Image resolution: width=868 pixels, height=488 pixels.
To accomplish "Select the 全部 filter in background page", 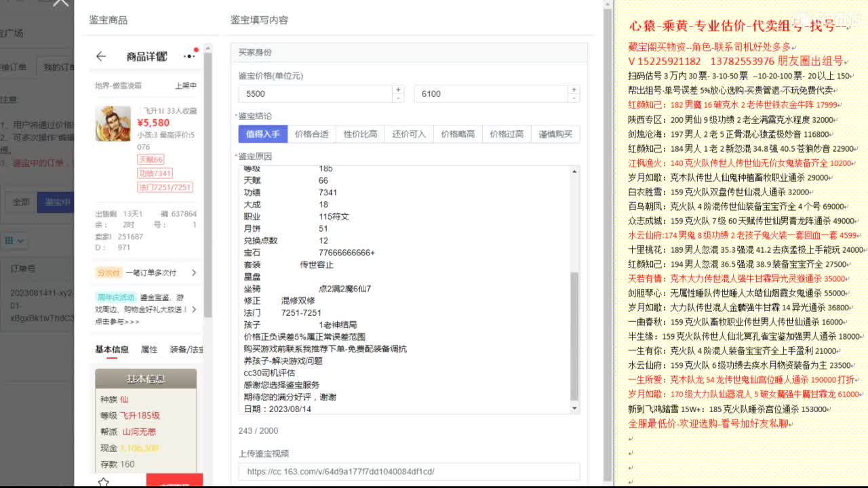I will pyautogui.click(x=21, y=202).
